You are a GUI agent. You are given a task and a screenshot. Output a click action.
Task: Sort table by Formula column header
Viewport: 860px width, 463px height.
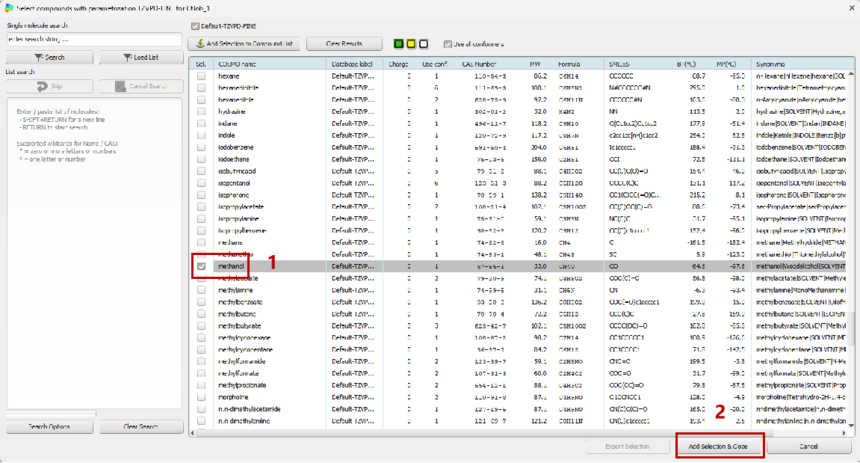[571, 63]
